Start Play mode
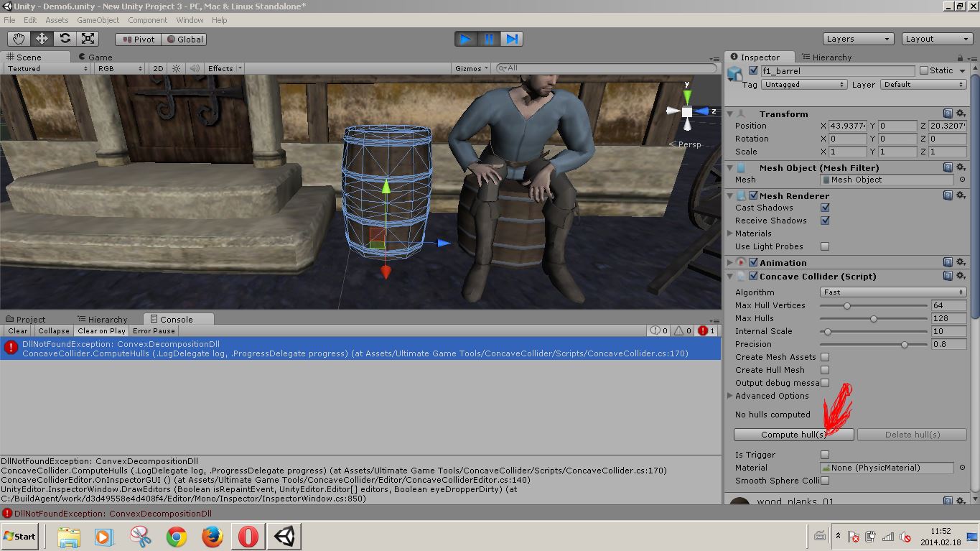The image size is (980, 551). tap(466, 39)
